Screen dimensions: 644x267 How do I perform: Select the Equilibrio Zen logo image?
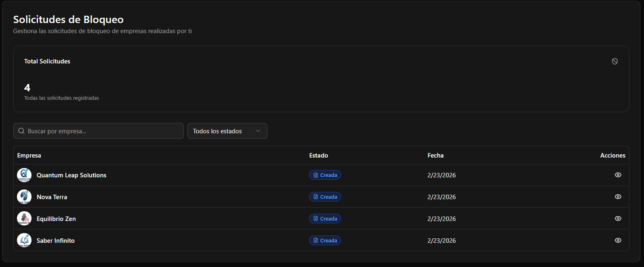tap(24, 219)
